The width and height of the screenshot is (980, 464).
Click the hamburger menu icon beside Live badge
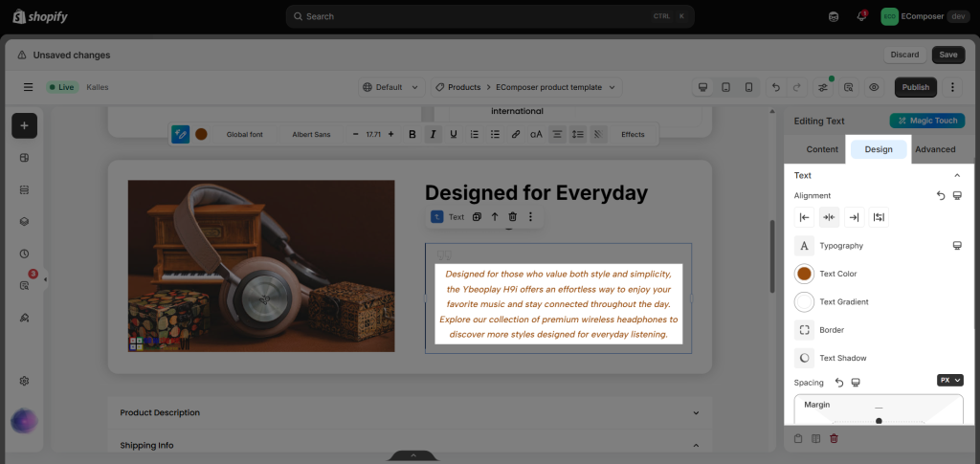pos(28,87)
